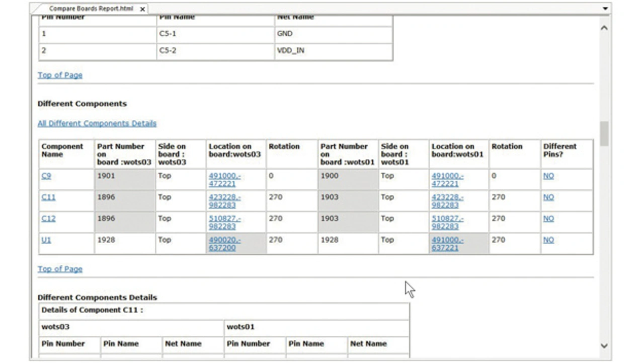644x363 pixels.
Task: Click the vertical scrollbar thumb
Action: [604, 133]
